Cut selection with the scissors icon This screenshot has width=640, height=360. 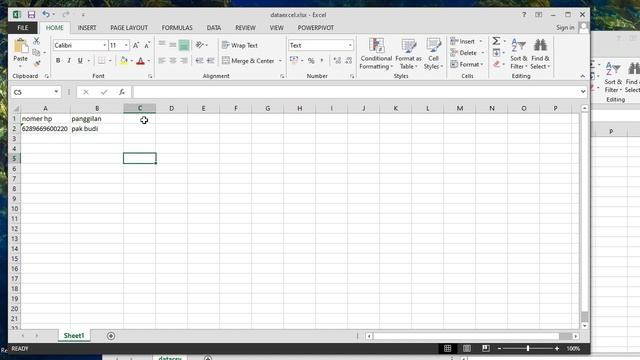[x=36, y=41]
